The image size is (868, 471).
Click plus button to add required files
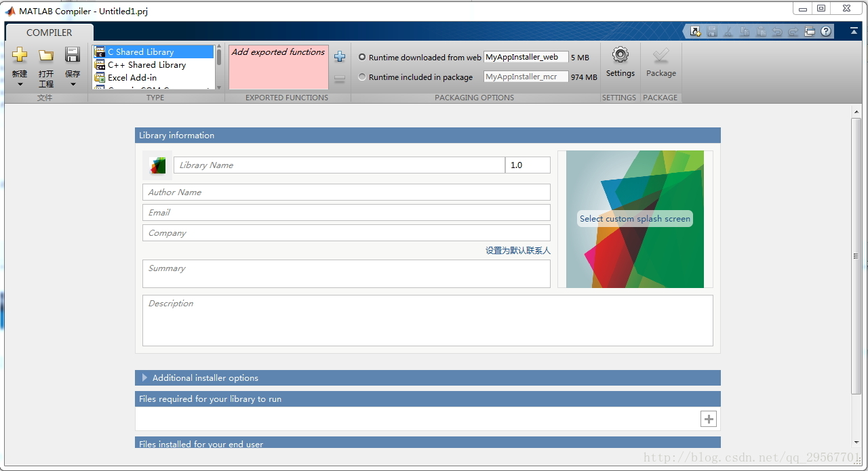(709, 419)
